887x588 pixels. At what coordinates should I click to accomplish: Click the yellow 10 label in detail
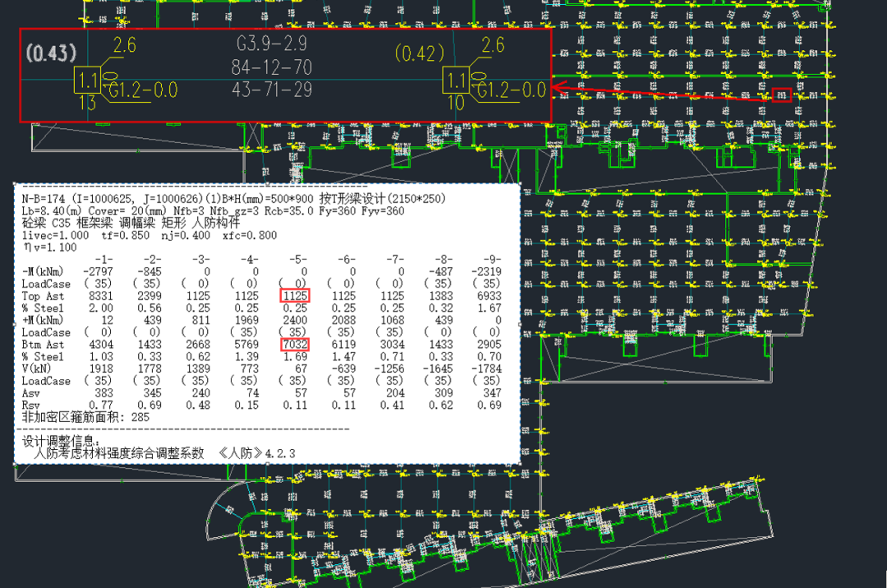pyautogui.click(x=456, y=103)
